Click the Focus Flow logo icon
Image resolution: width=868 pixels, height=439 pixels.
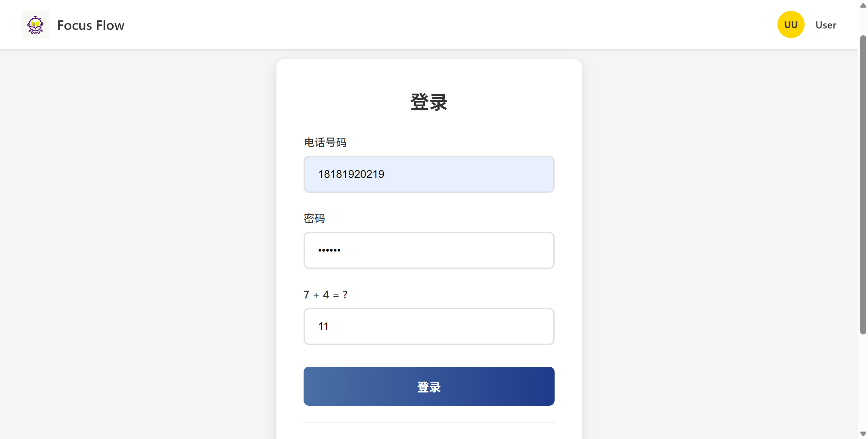[35, 24]
